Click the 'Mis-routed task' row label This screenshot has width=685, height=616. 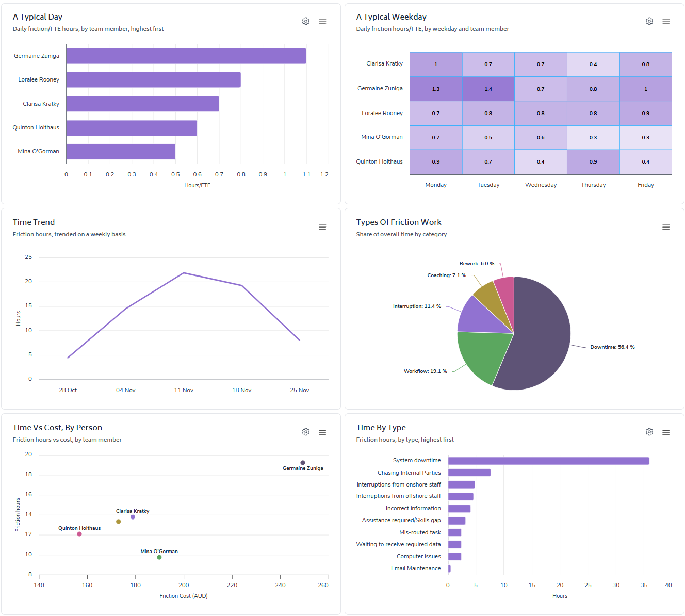[420, 532]
